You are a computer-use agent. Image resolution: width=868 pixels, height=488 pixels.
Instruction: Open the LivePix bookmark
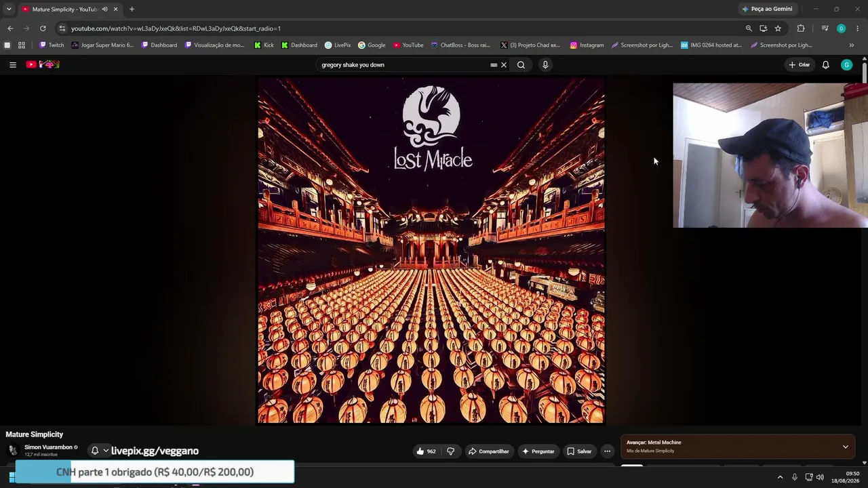[x=338, y=45]
